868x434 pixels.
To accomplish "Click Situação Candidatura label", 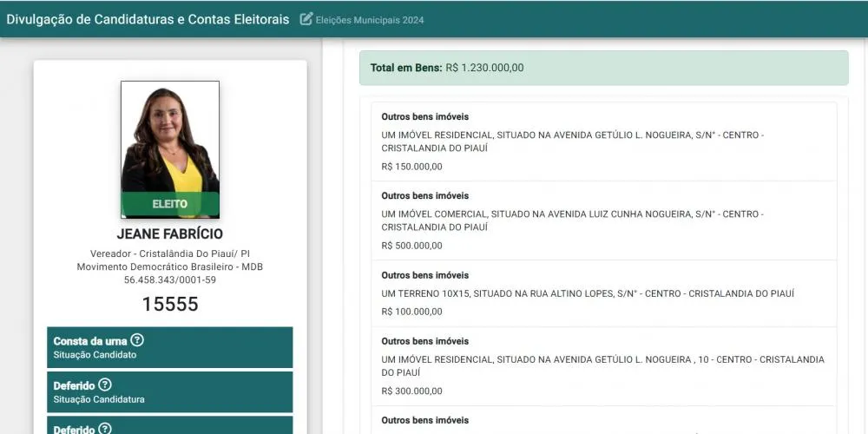I will pyautogui.click(x=99, y=399).
